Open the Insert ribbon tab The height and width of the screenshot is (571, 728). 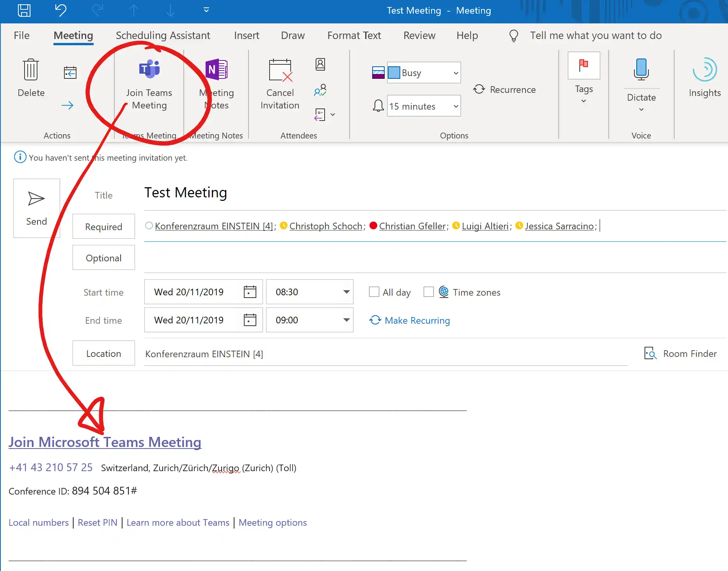[247, 35]
